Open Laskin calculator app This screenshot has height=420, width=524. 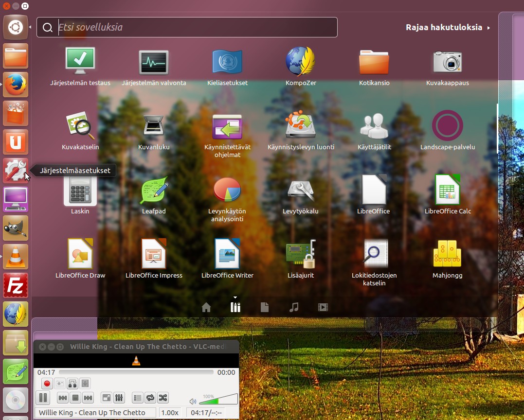[x=80, y=191]
